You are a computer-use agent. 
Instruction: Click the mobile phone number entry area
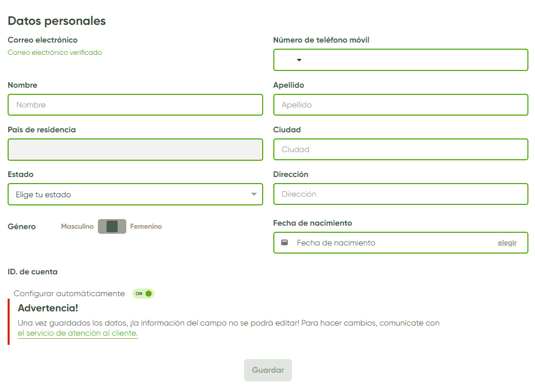[x=416, y=60]
